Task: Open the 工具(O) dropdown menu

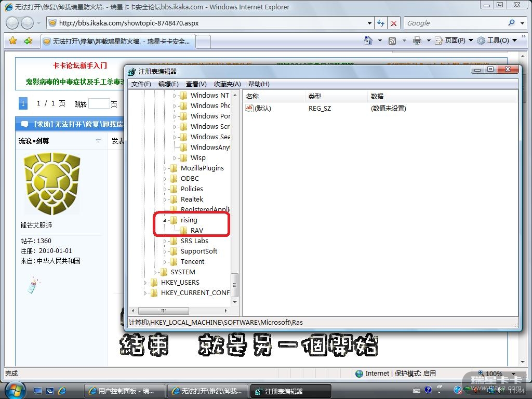Action: coord(497,41)
